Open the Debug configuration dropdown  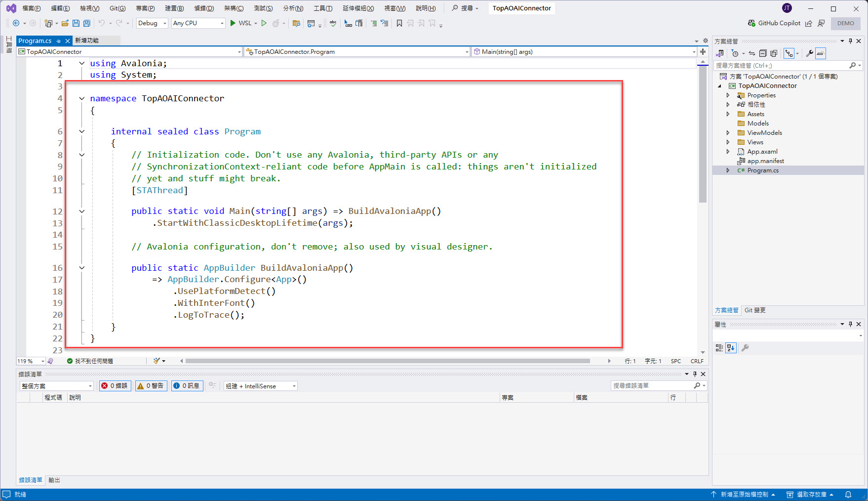pyautogui.click(x=152, y=23)
